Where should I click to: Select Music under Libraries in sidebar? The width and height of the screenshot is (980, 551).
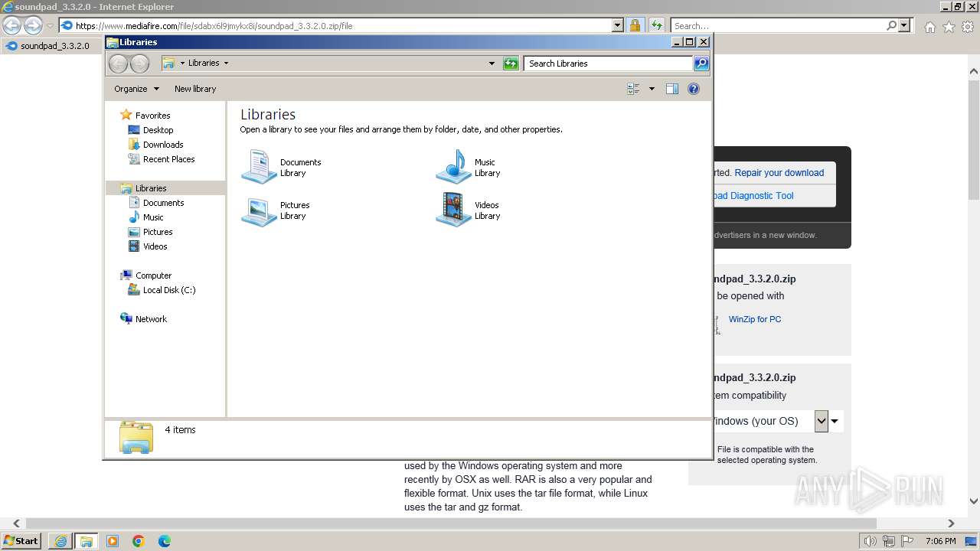pyautogui.click(x=153, y=217)
